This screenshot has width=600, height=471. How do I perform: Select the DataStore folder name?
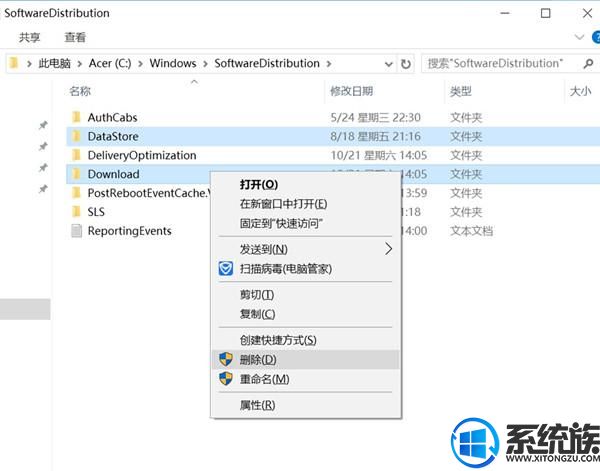pyautogui.click(x=113, y=136)
